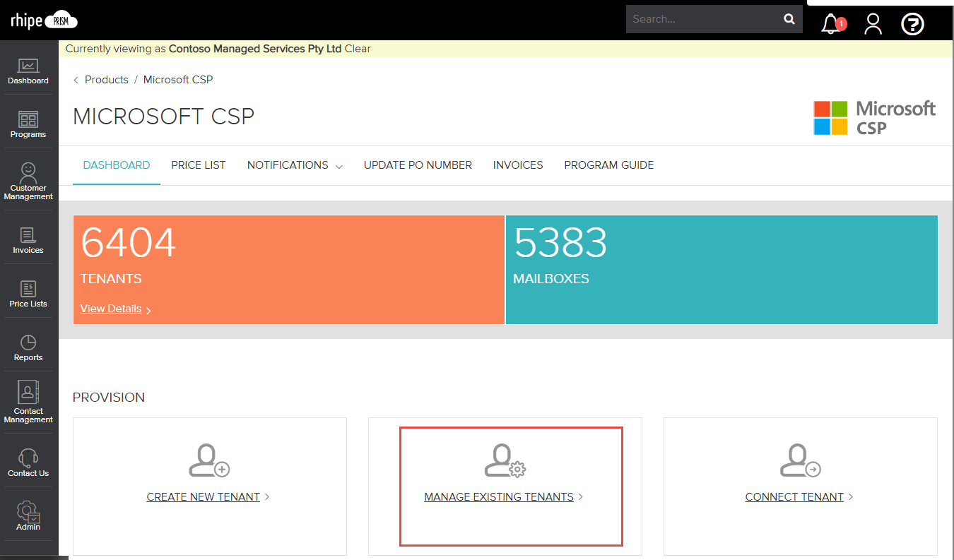The width and height of the screenshot is (954, 560).
Task: Select Customer Management in the sidebar
Action: [x=28, y=180]
